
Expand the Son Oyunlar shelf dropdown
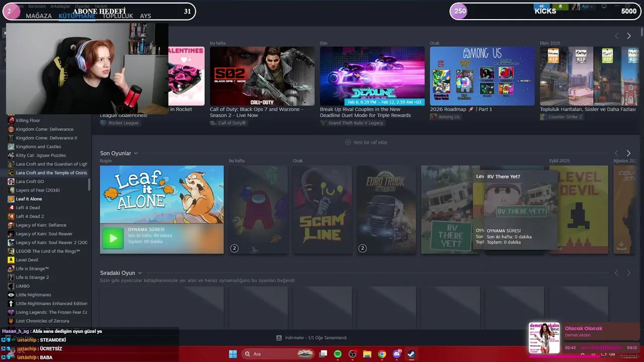136,153
